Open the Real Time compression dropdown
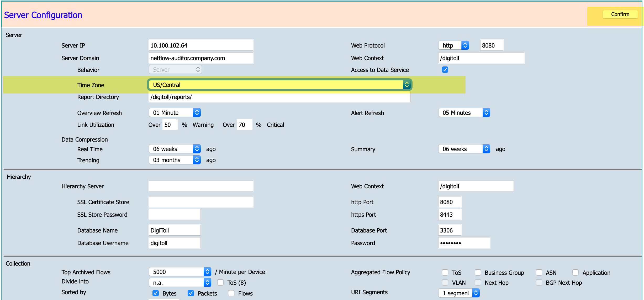Viewport: 644px width, 300px height. [175, 149]
